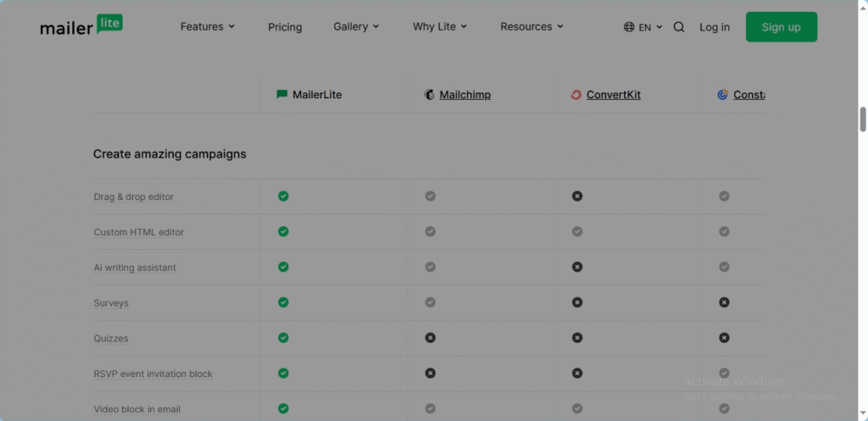Click the Mailchimp monkey logo icon
This screenshot has height=421, width=868.
(429, 95)
